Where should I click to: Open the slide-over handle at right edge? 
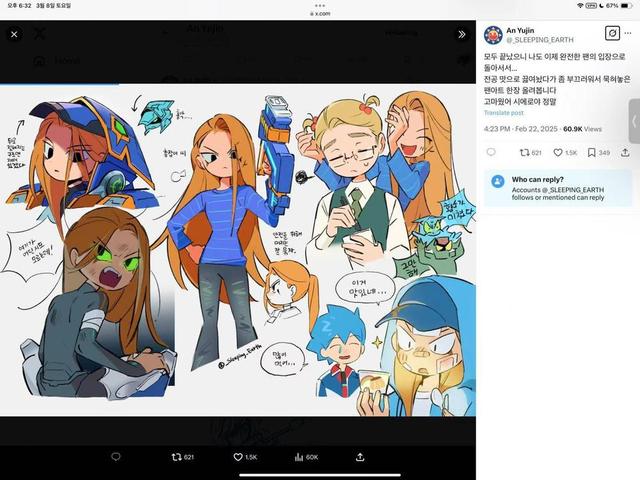click(634, 121)
